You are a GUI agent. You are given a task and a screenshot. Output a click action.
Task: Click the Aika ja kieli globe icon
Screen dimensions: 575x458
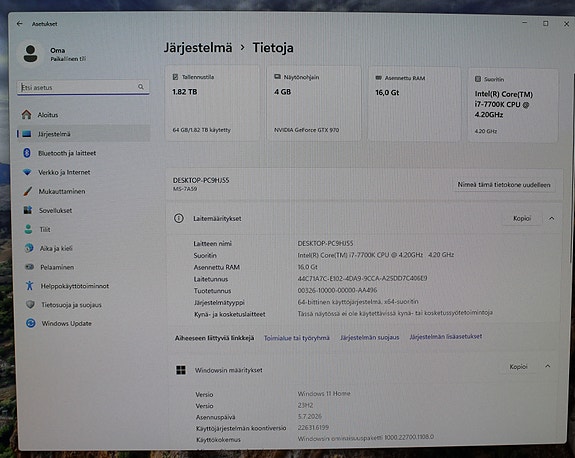(x=29, y=248)
